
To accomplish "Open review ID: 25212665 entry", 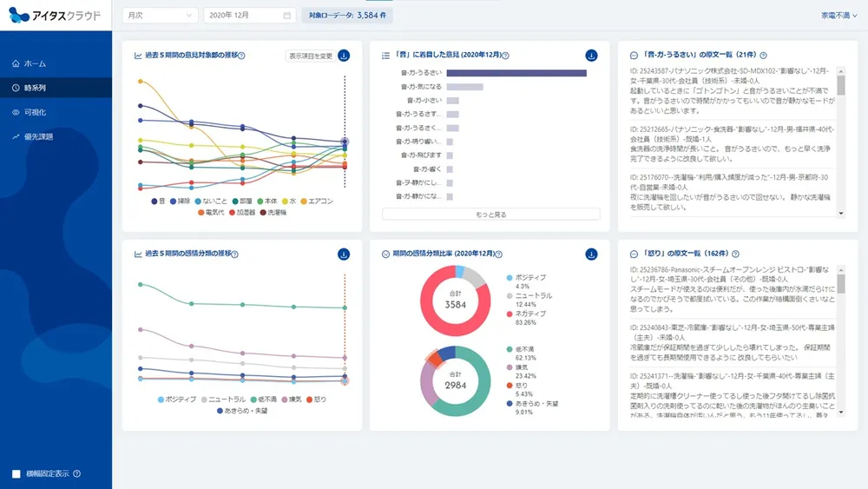I will point(732,144).
